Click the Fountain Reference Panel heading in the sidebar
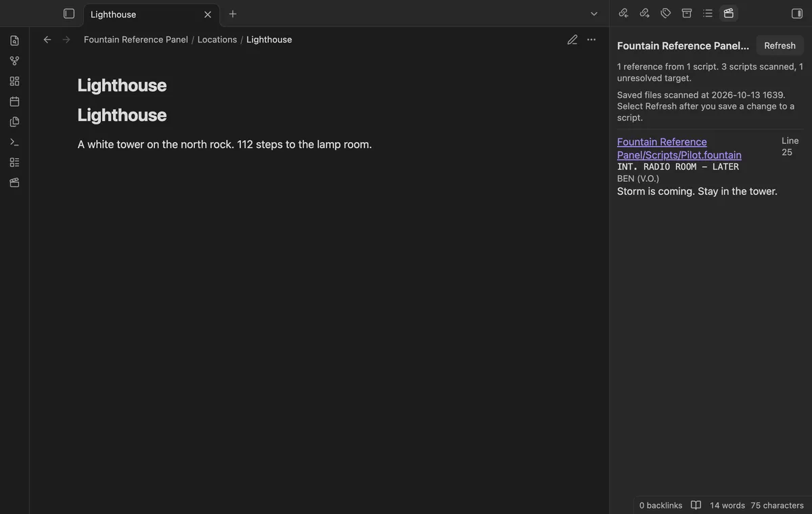The width and height of the screenshot is (812, 514). pos(683,45)
